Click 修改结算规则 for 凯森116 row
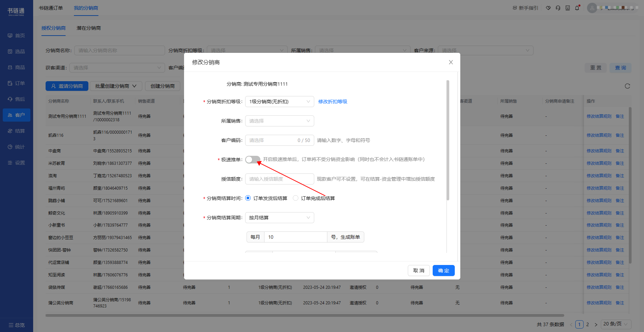 click(599, 135)
